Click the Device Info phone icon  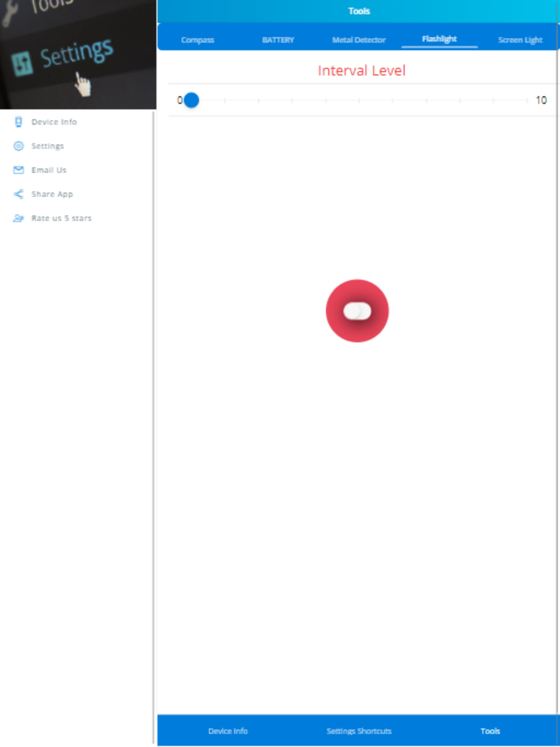click(x=19, y=122)
